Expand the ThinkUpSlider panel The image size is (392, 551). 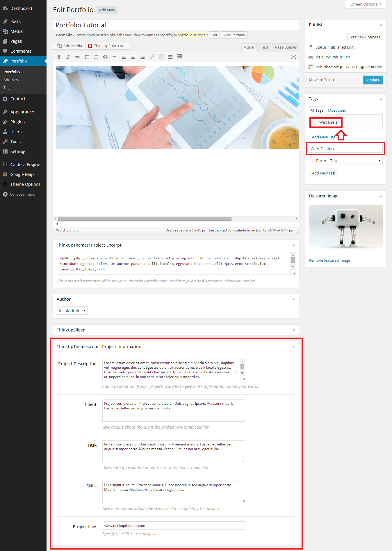[x=294, y=330]
